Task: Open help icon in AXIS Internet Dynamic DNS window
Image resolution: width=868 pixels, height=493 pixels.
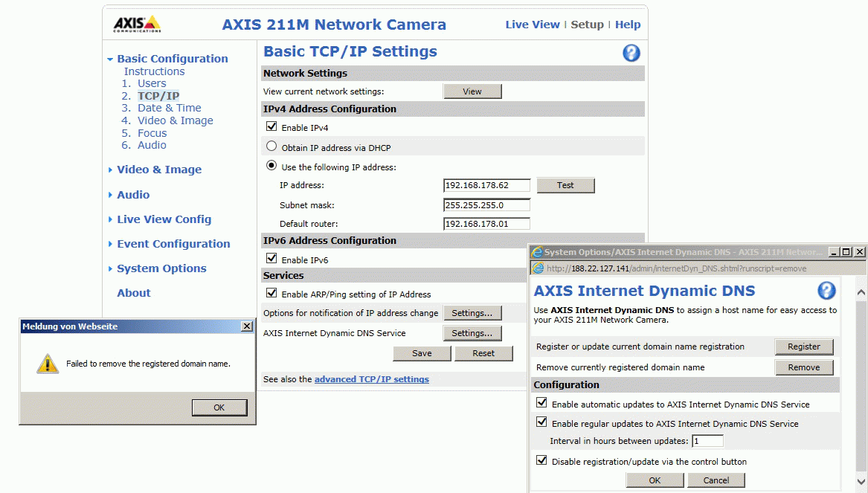Action: click(826, 291)
